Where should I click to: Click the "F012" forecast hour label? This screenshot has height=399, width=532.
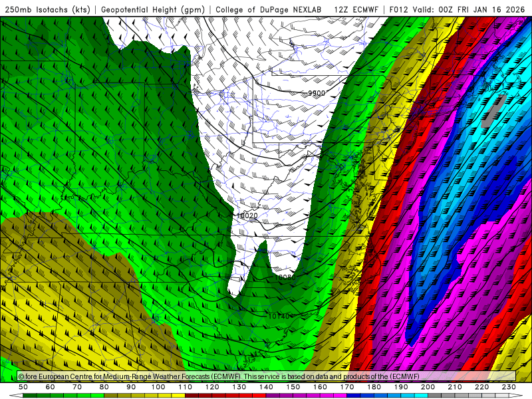click(x=398, y=9)
